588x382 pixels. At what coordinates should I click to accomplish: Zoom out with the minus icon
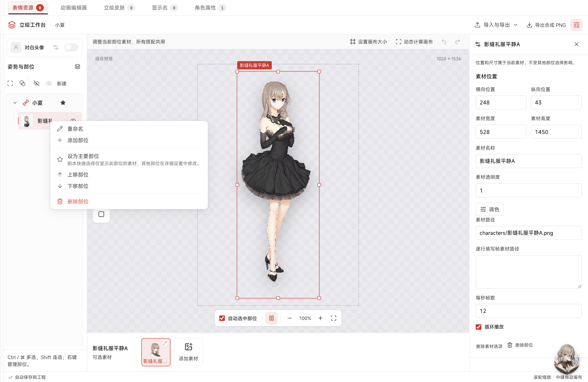[289, 318]
